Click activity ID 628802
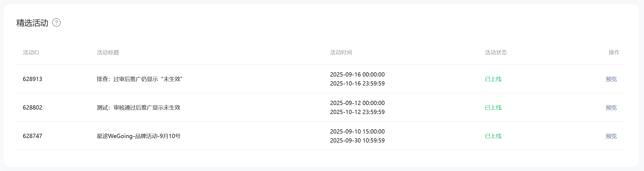This screenshot has height=171, width=644. point(33,108)
